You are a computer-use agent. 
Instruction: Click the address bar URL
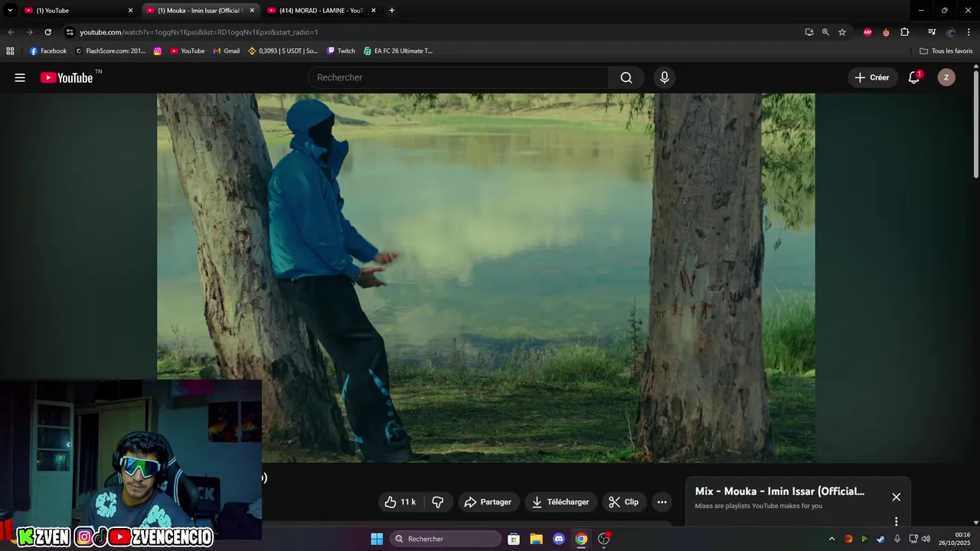tap(199, 32)
